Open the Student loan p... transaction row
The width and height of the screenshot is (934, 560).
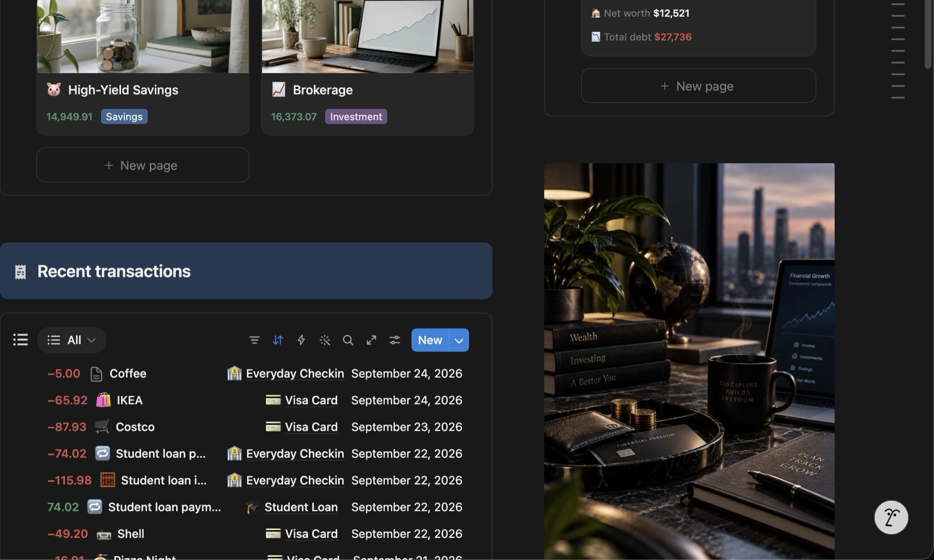pyautogui.click(x=255, y=454)
